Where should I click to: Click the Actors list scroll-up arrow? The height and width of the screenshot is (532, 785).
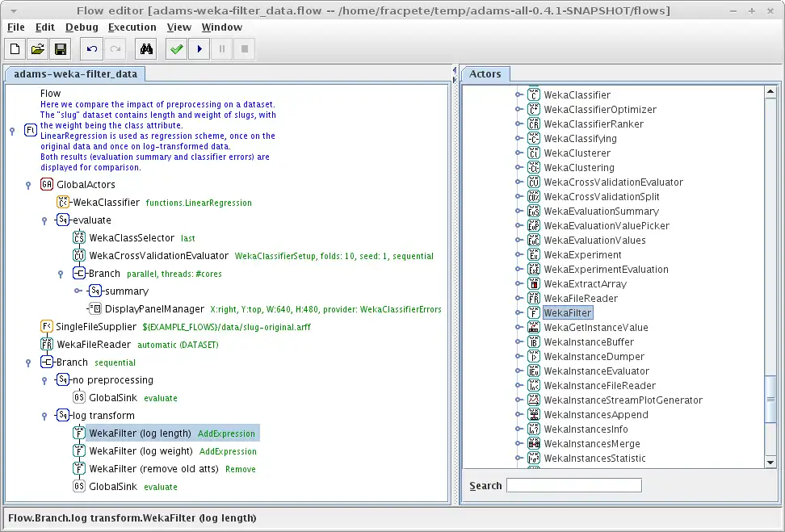770,91
